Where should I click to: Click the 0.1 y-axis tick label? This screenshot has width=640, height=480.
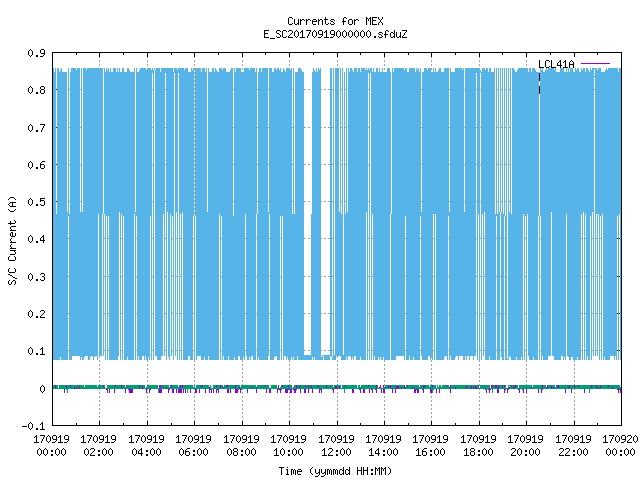tap(36, 351)
